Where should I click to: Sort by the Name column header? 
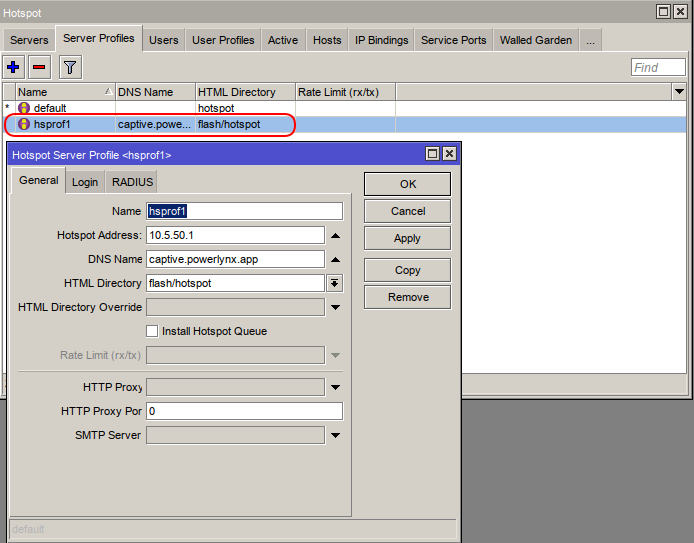click(66, 92)
